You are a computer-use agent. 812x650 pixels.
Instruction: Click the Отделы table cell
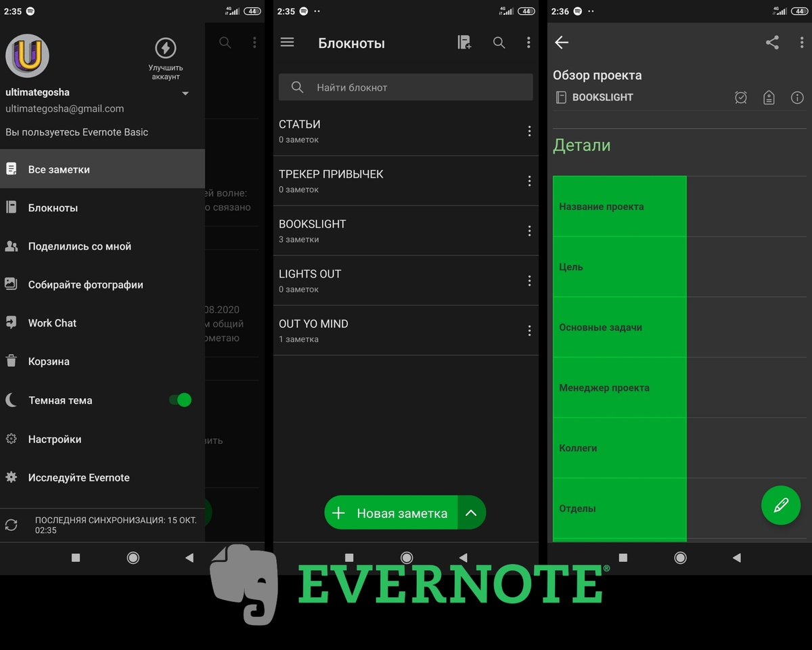[620, 508]
